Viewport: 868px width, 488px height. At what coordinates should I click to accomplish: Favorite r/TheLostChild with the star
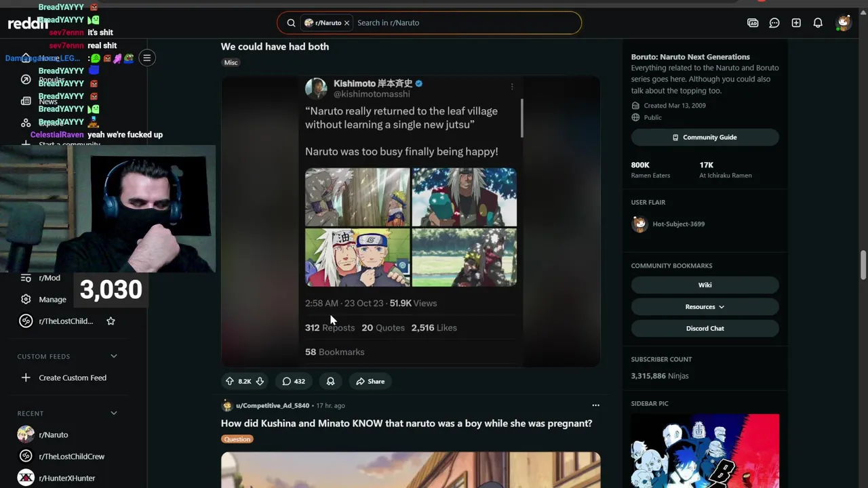coord(111,321)
